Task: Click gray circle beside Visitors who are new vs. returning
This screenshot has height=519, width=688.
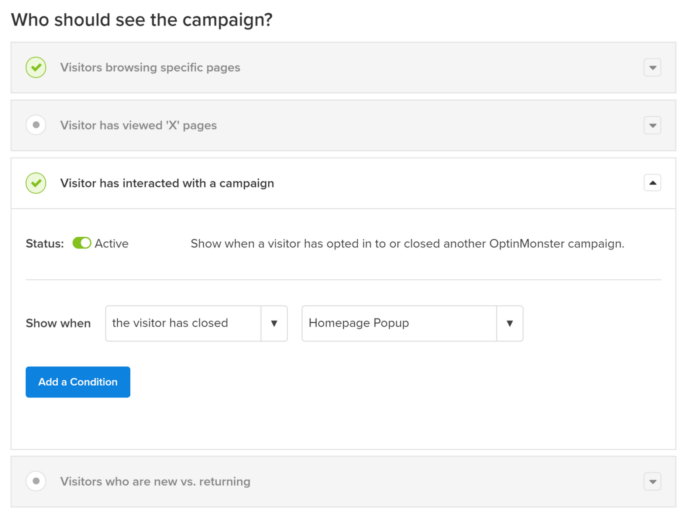Action: pyautogui.click(x=36, y=481)
